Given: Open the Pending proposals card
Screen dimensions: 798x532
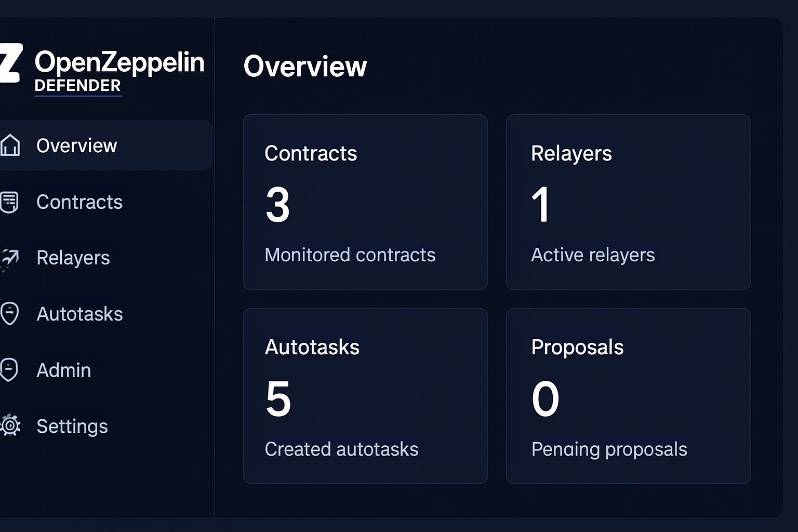Looking at the screenshot, I should 629,396.
